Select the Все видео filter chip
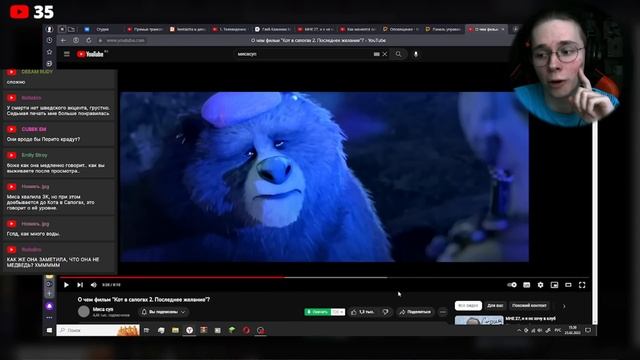 tap(468, 305)
